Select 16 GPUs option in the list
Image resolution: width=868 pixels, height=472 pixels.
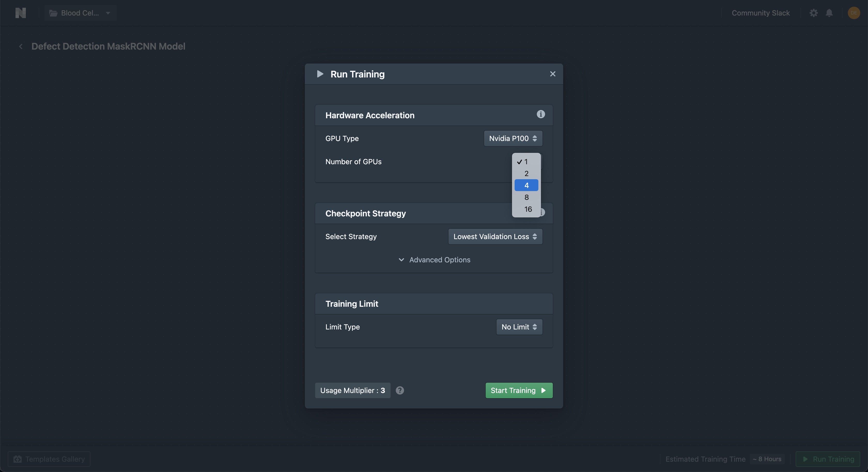coord(526,209)
